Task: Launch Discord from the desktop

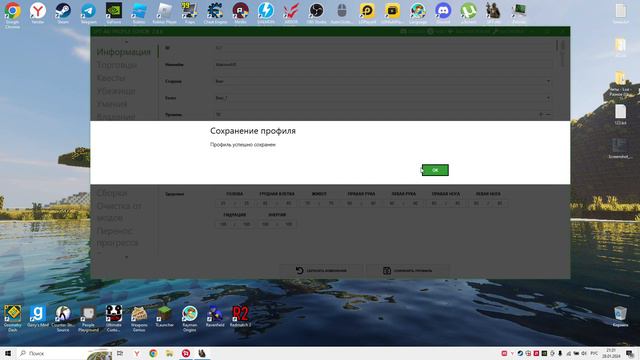Action: (443, 13)
